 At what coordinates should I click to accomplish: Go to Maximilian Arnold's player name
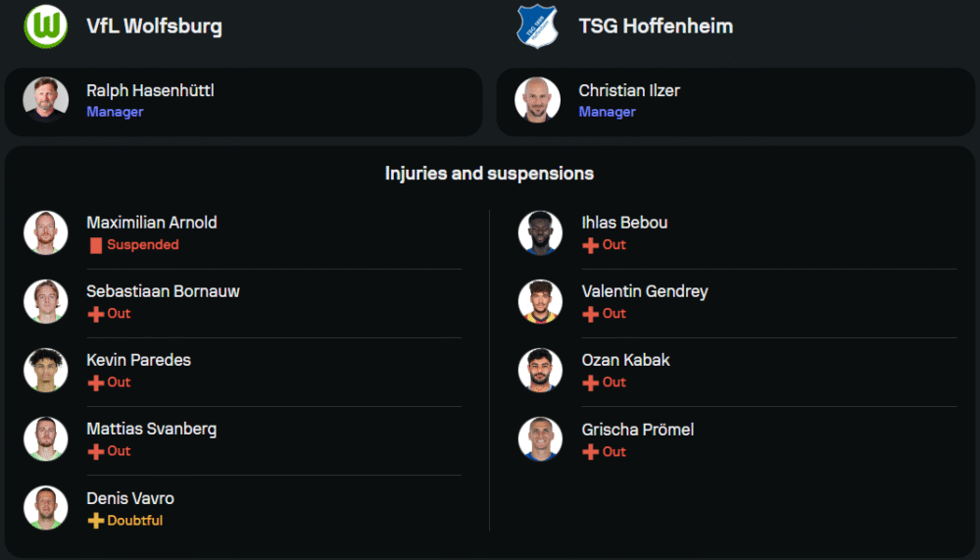tap(152, 223)
